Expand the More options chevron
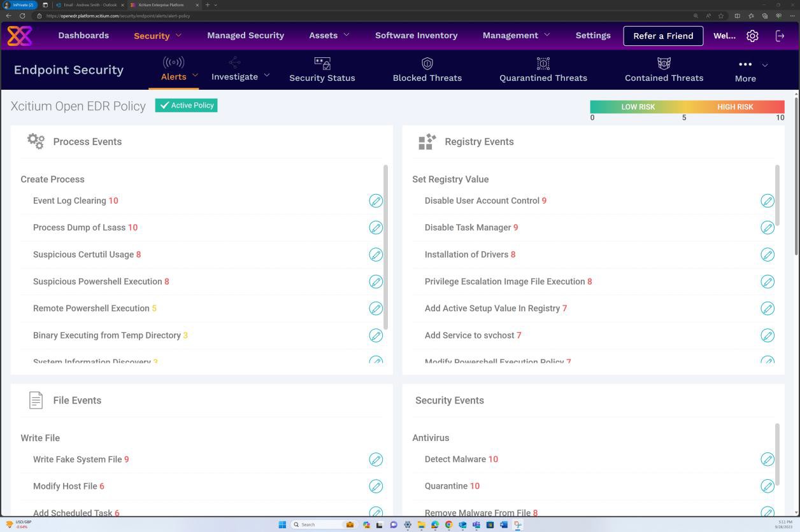Viewport: 800px width, 532px height. [x=764, y=65]
